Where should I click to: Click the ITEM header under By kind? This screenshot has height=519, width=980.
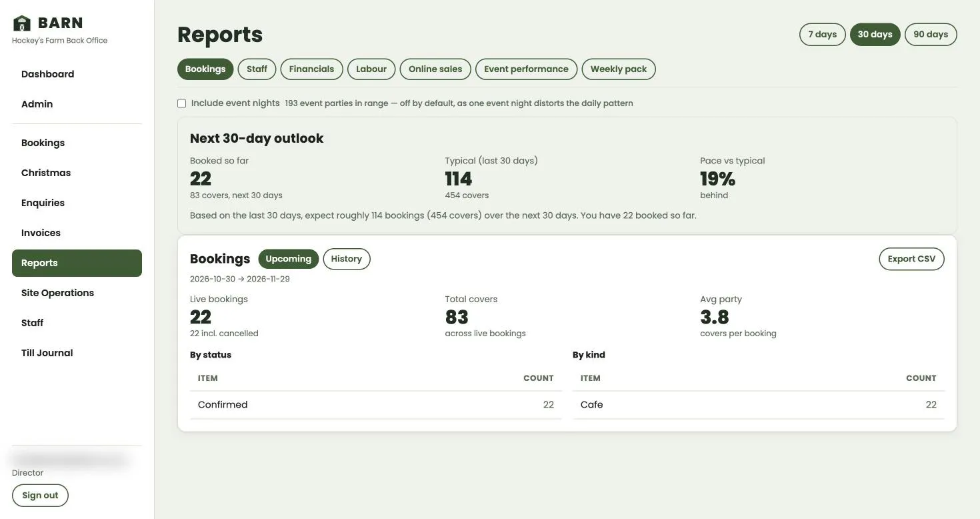[591, 378]
